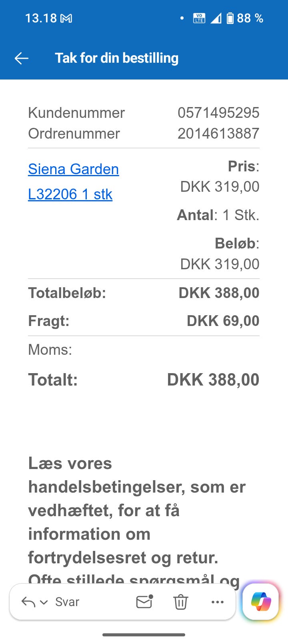Open the Siena Garden product link

[73, 169]
